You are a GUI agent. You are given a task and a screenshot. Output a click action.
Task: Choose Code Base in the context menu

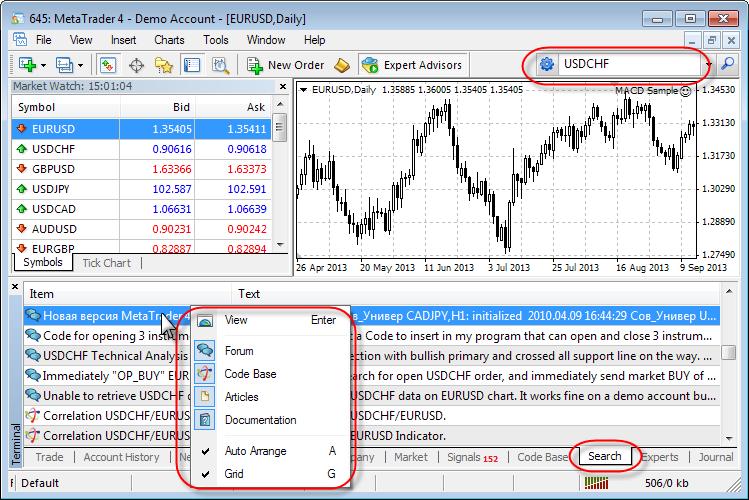270,374
